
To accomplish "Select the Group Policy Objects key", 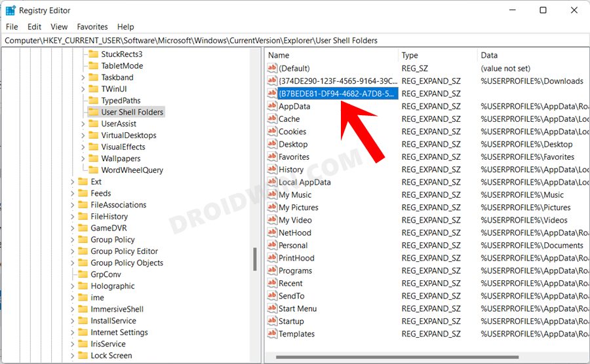I will (x=127, y=263).
